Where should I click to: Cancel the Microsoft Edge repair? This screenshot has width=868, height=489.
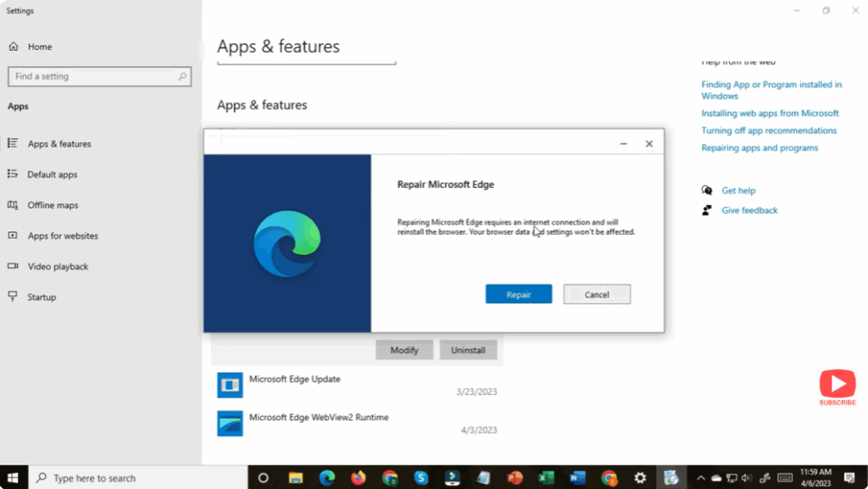[x=597, y=294]
